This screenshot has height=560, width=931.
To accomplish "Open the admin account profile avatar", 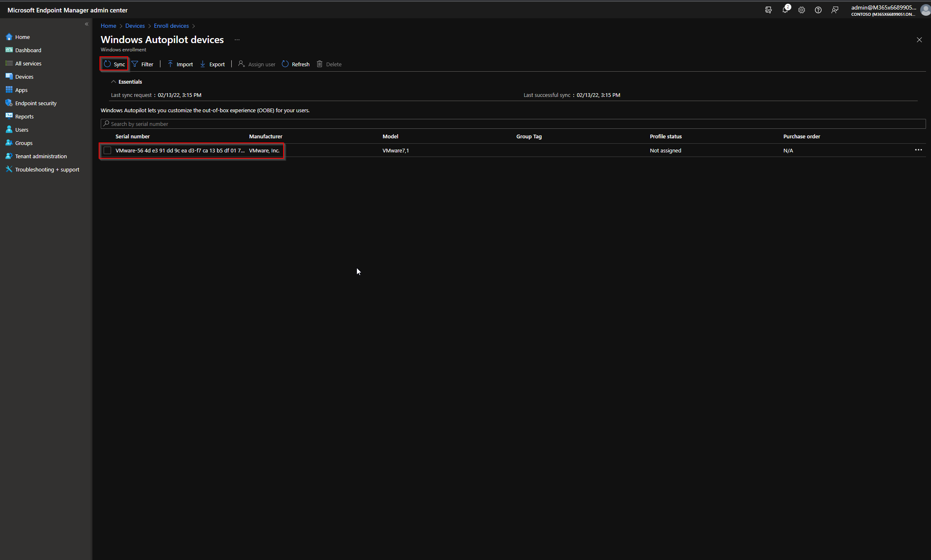I will pos(926,10).
